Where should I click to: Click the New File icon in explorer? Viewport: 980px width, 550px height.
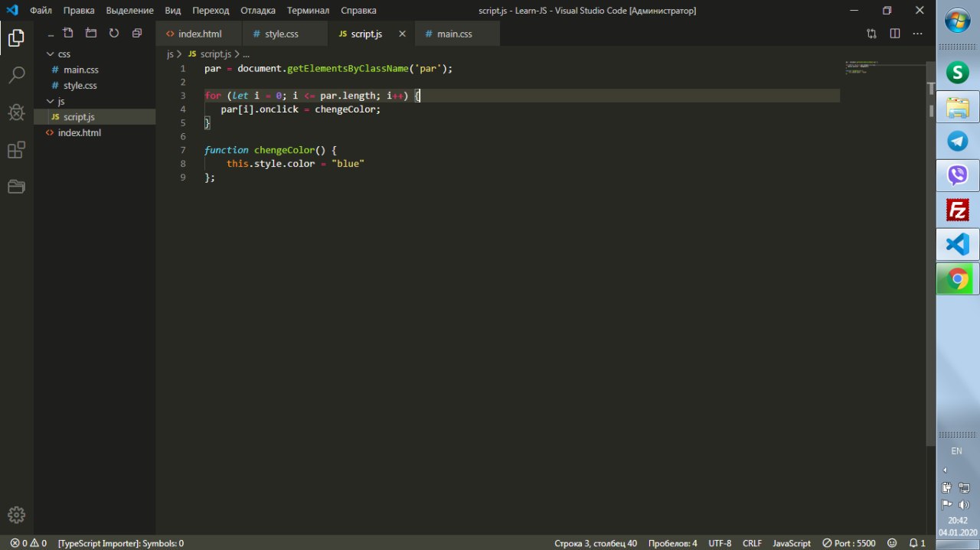[68, 34]
